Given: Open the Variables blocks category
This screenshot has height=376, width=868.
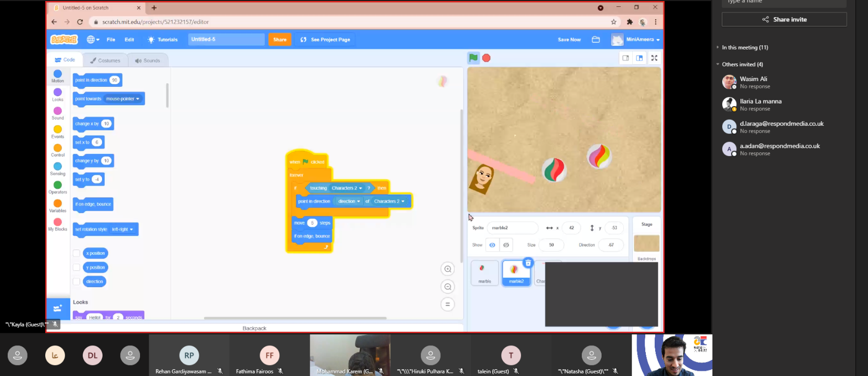Looking at the screenshot, I should (x=58, y=206).
